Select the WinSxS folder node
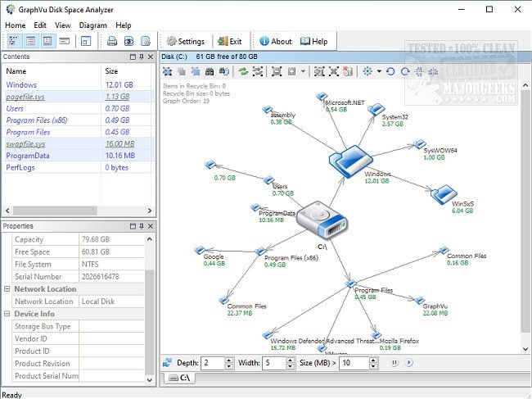 coord(444,194)
